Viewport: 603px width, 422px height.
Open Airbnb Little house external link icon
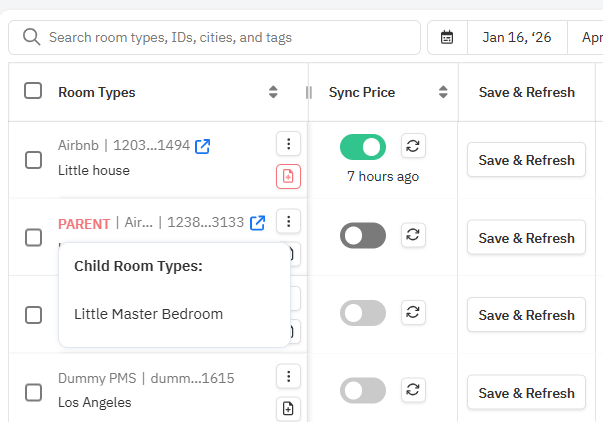tap(203, 146)
